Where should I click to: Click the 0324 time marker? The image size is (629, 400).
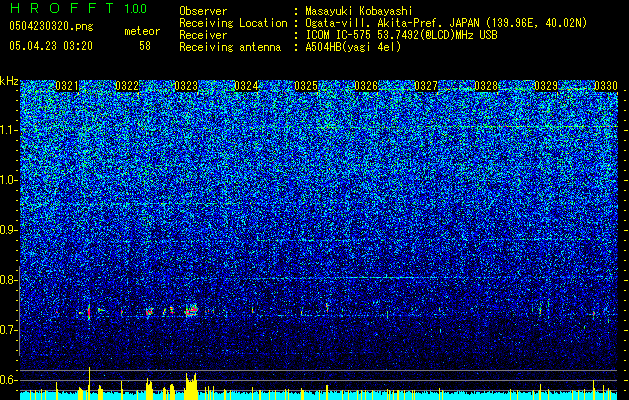(x=246, y=86)
